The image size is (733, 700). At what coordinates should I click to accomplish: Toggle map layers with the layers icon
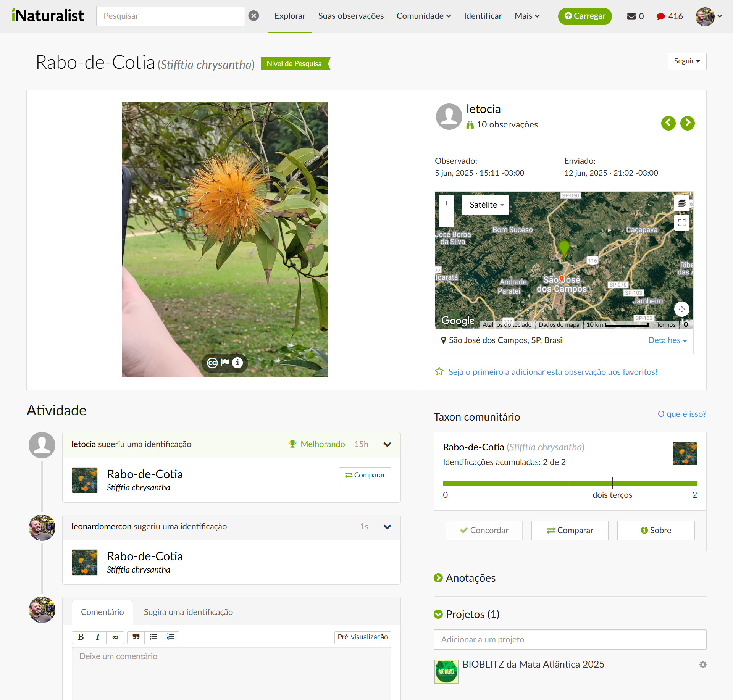coord(682,204)
